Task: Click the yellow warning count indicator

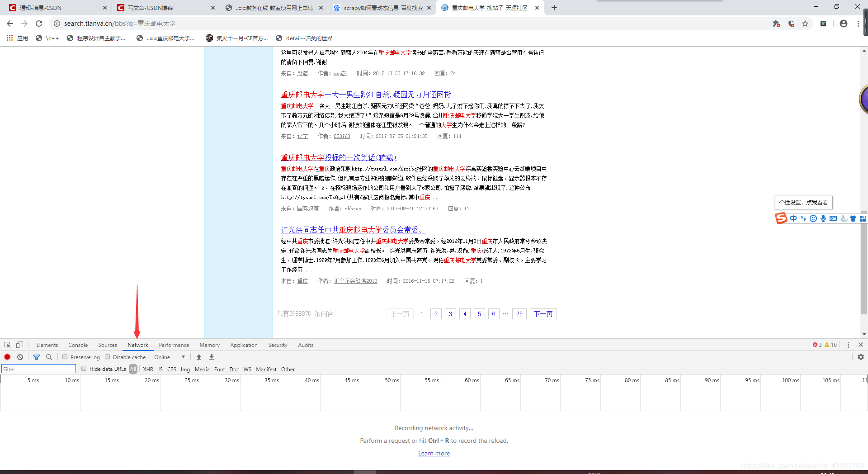Action: point(831,345)
